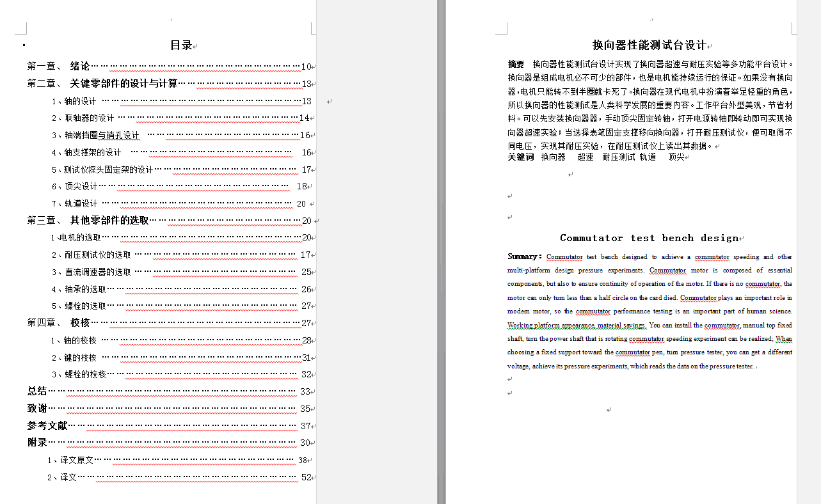
Task: Click the 第四章、校核 contents entry
Action: click(x=170, y=323)
